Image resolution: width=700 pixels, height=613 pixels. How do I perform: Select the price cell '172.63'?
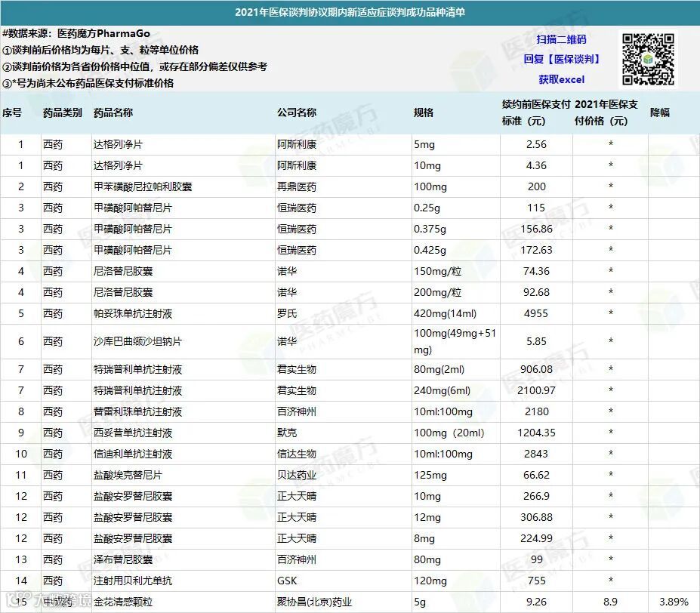[536, 250]
